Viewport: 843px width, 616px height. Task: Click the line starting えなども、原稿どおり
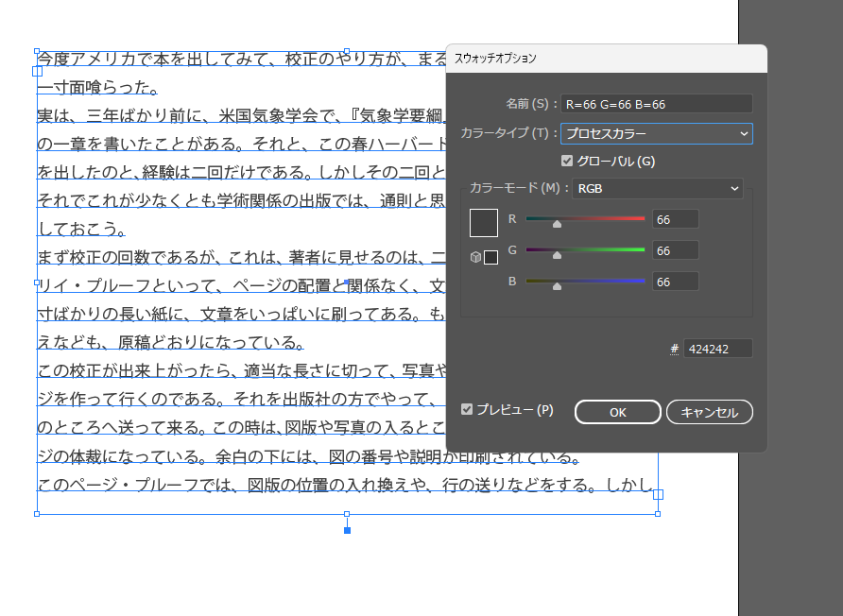click(171, 342)
